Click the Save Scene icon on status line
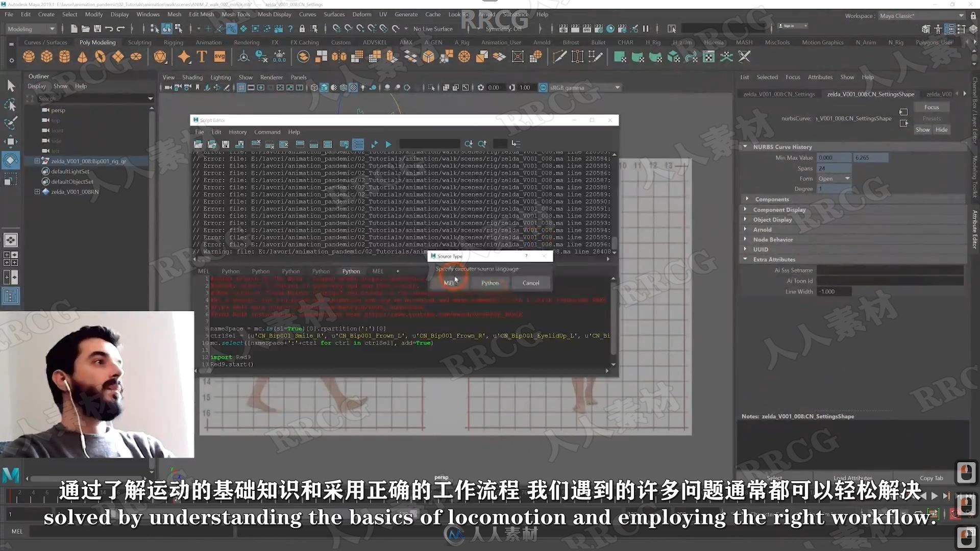This screenshot has height=551, width=980. point(97,29)
